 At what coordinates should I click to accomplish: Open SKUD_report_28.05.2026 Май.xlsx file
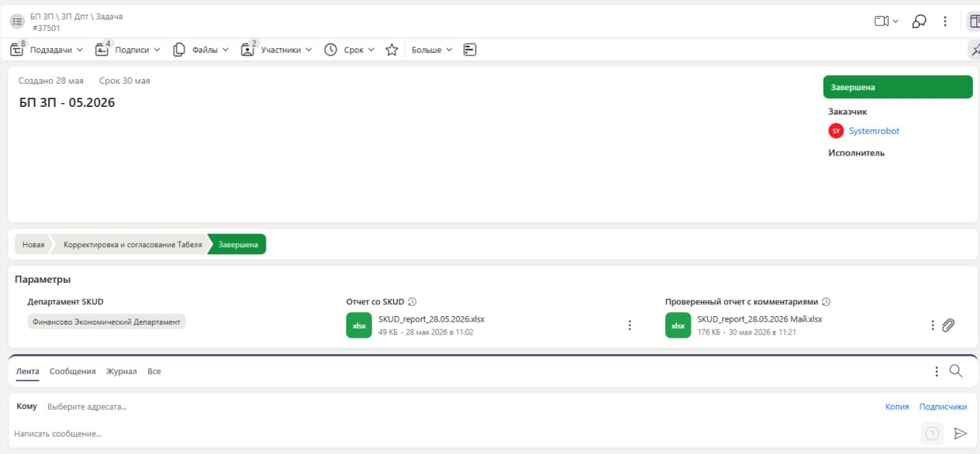pyautogui.click(x=760, y=319)
